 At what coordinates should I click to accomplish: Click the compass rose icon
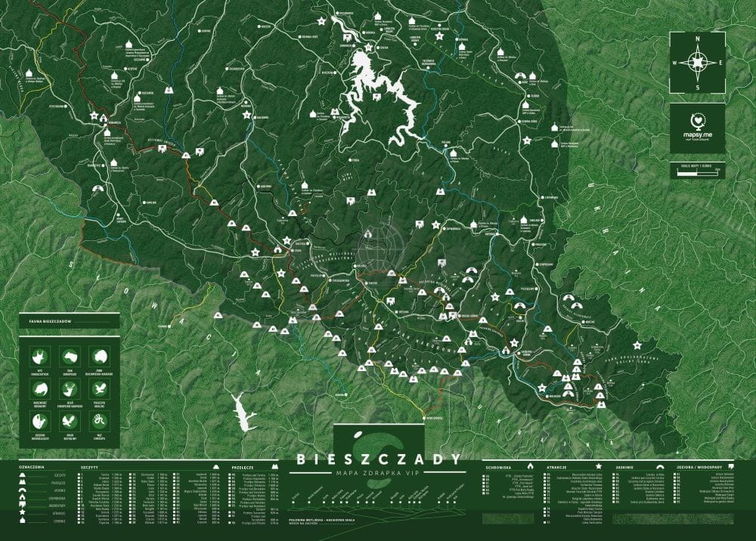[x=697, y=62]
